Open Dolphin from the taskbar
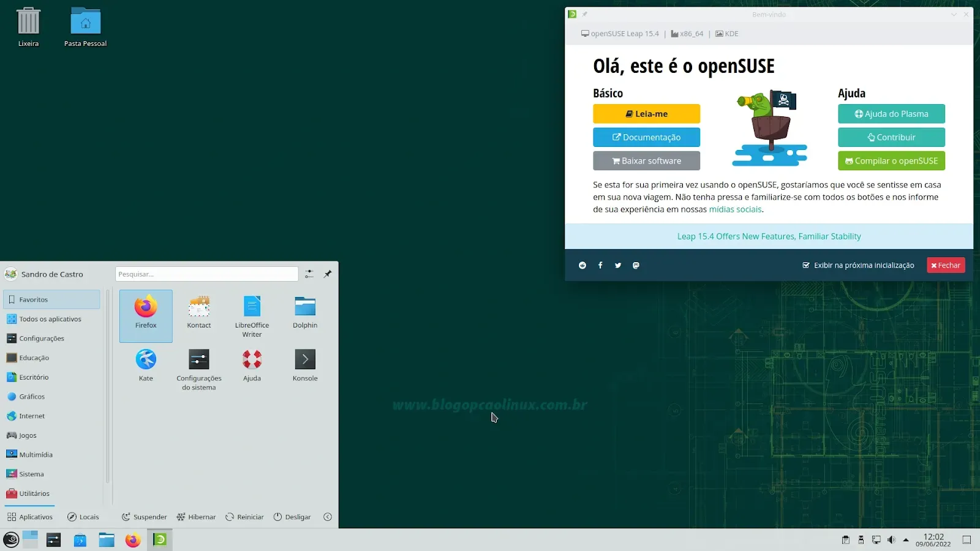The image size is (980, 551). 107,539
